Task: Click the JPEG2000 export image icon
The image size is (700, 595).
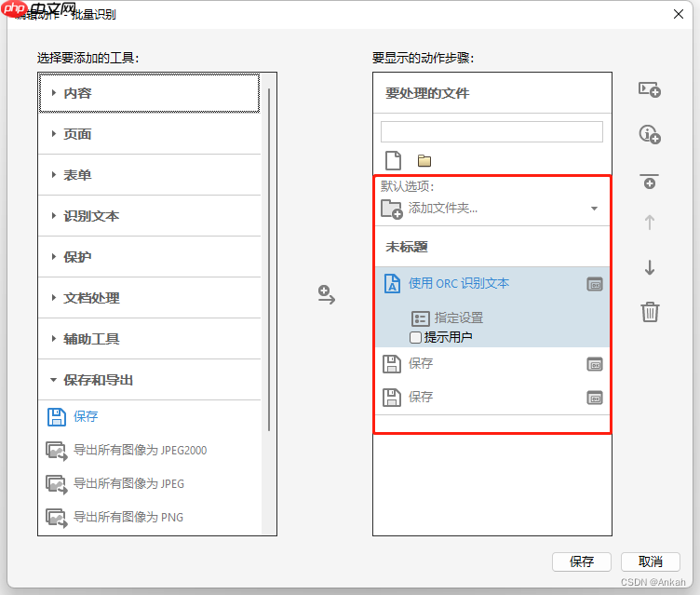Action: 56,451
